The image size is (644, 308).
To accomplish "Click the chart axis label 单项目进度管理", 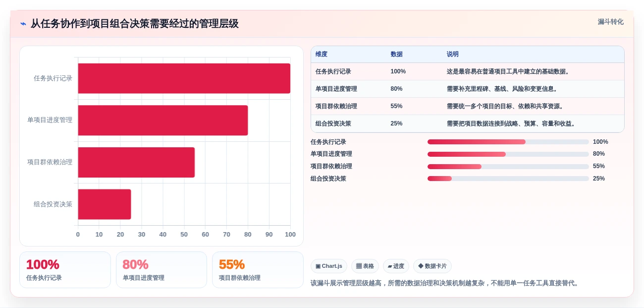I will point(50,120).
